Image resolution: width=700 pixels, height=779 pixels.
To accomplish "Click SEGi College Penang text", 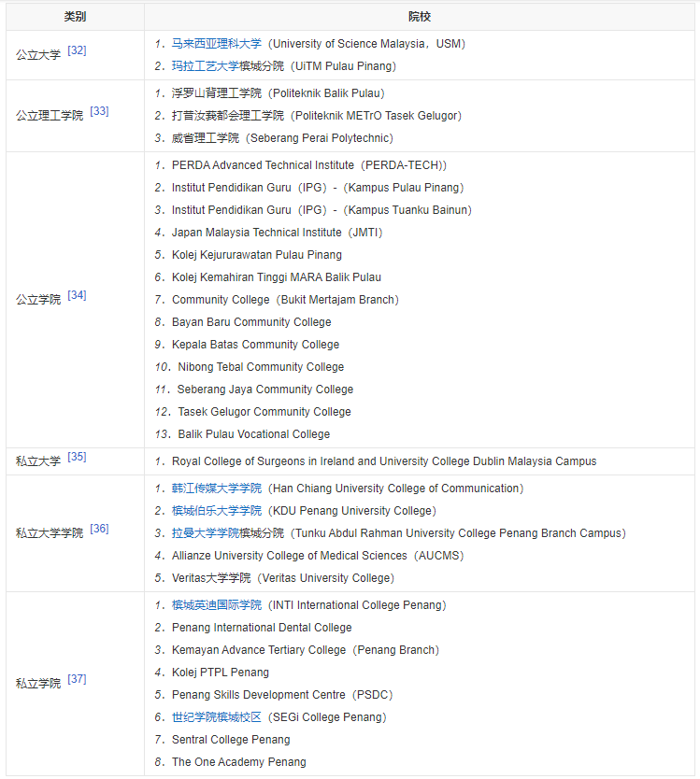I will (x=328, y=717).
